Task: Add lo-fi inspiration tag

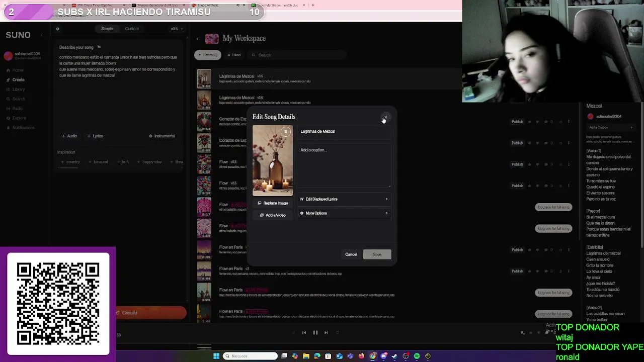Action: coord(123,162)
